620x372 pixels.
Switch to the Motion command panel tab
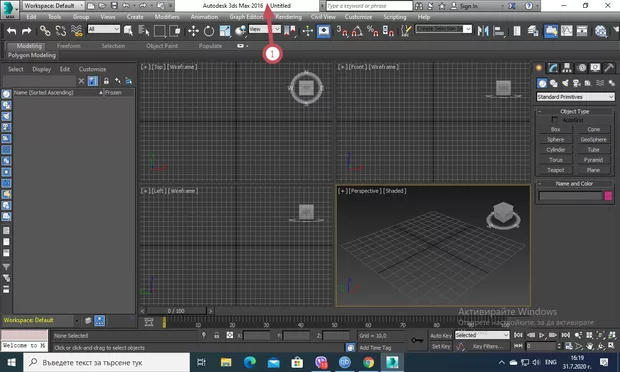[x=582, y=68]
